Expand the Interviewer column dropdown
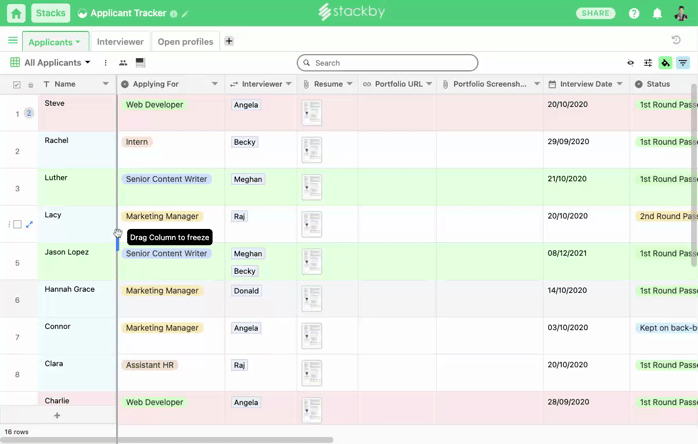The height and width of the screenshot is (444, 698). pos(288,84)
